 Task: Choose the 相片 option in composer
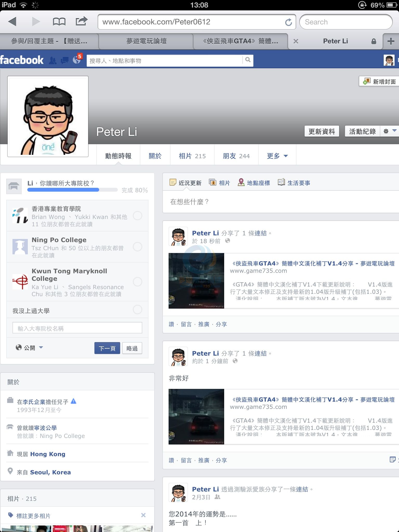click(220, 183)
